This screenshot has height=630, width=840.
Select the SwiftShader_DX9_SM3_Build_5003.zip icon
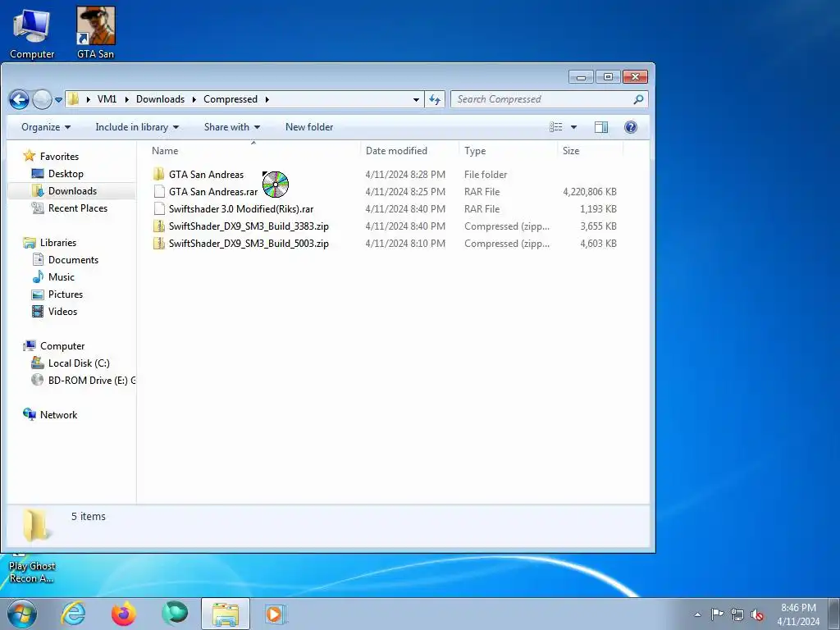tap(158, 243)
